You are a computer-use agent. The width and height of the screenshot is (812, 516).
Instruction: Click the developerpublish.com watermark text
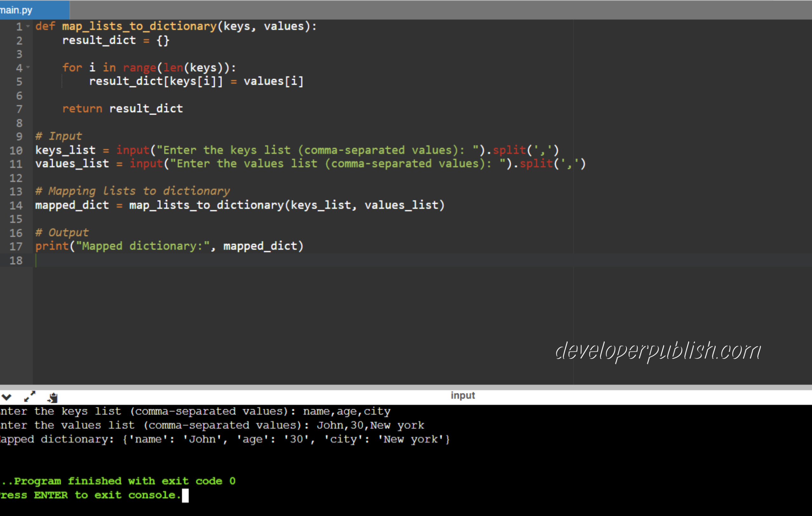[x=658, y=351]
